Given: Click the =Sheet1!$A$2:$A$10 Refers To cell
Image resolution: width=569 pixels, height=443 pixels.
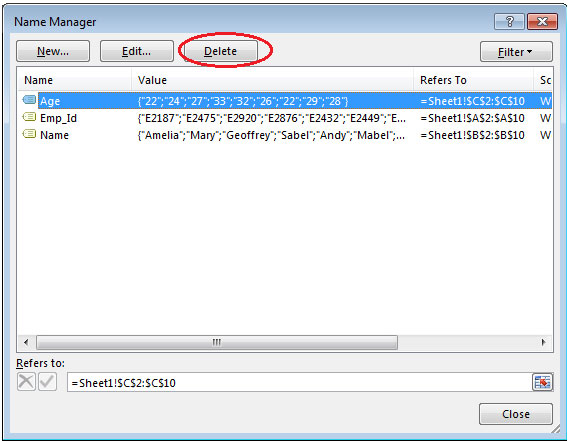Looking at the screenshot, I should click(x=472, y=118).
